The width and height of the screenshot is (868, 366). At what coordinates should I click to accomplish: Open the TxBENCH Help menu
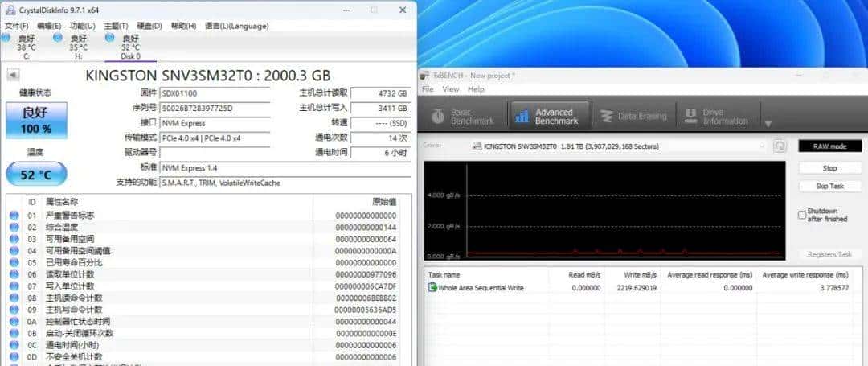pos(476,89)
